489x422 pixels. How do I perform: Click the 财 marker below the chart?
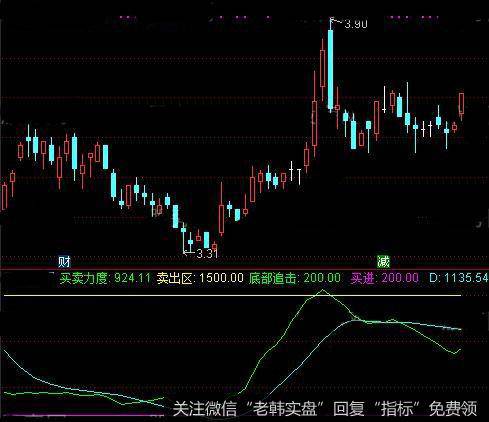click(64, 262)
